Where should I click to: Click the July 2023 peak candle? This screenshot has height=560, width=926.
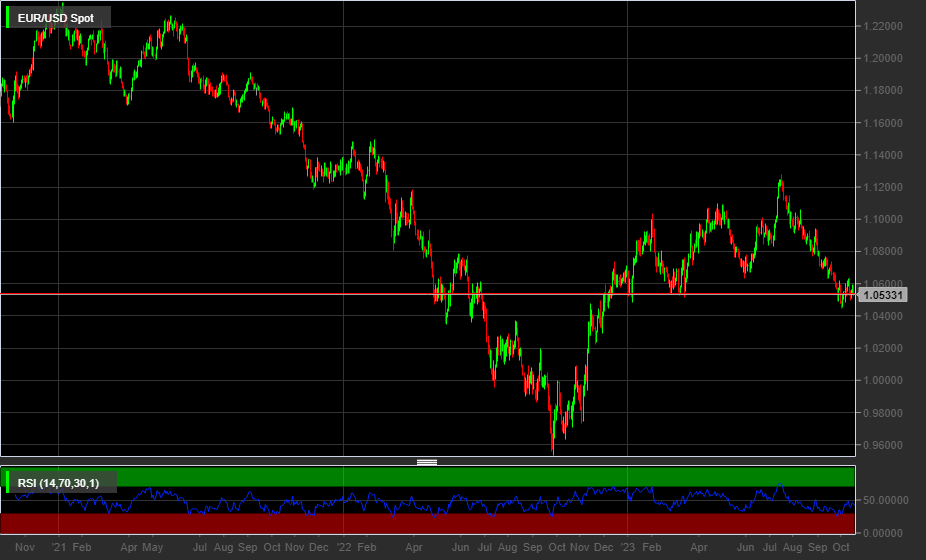pos(779,181)
